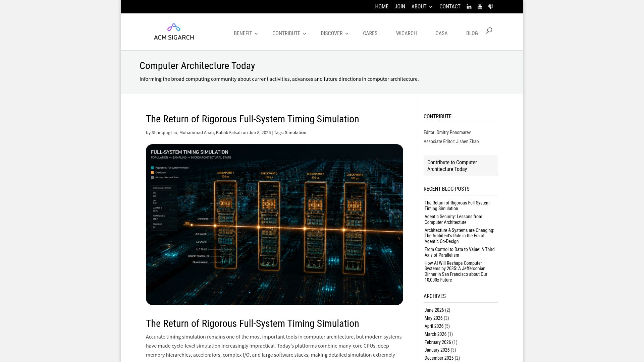Open the WICARCH menu item
Image resolution: width=644 pixels, height=362 pixels.
(x=406, y=34)
